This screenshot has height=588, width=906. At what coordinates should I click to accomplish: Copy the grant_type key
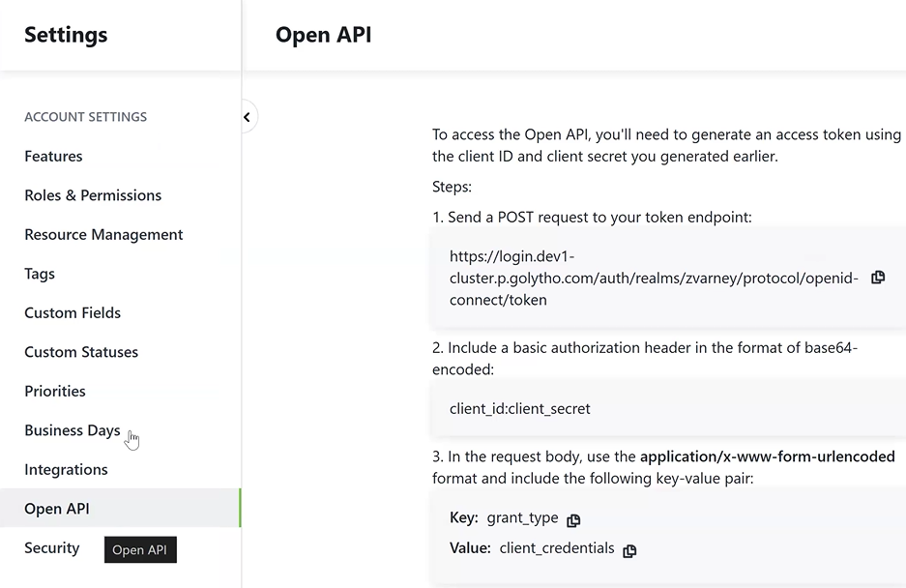coord(573,520)
